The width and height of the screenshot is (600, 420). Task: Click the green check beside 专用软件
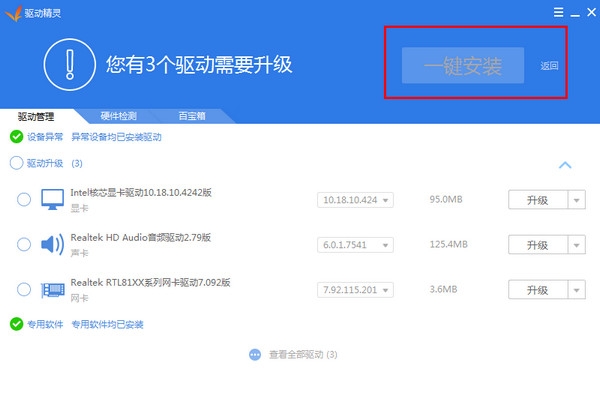[x=16, y=324]
